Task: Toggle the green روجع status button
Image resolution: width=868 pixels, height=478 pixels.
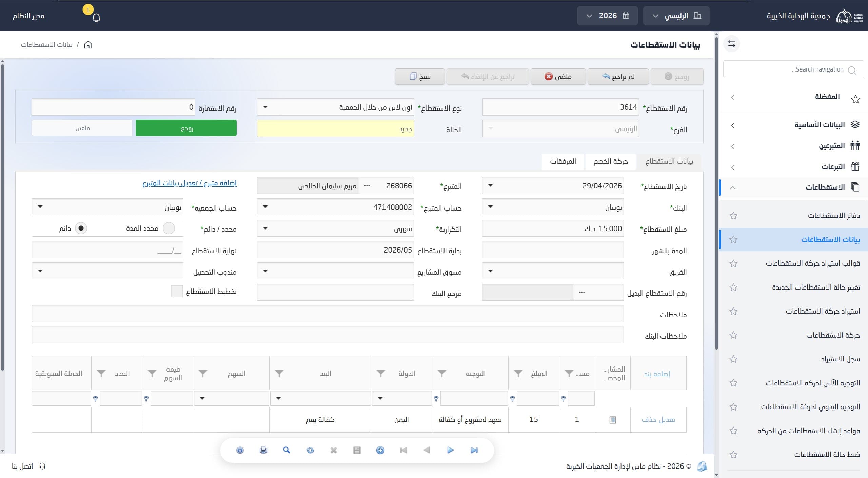Action: click(186, 128)
